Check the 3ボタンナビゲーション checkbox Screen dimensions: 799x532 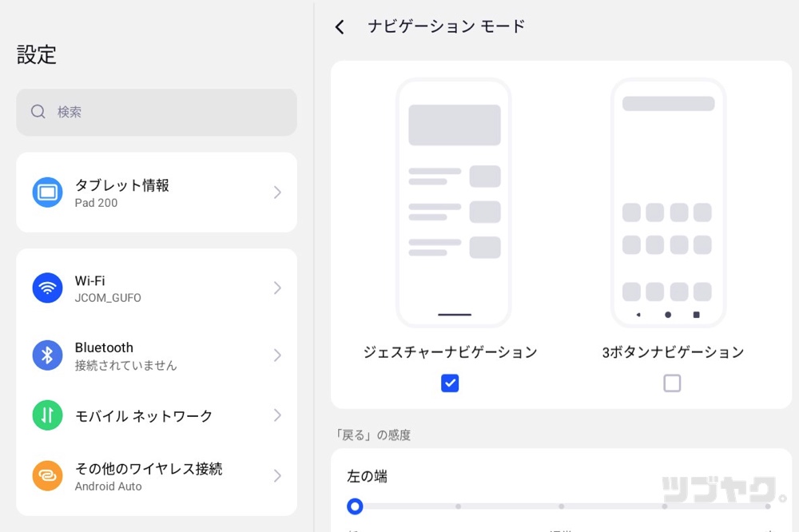[672, 383]
